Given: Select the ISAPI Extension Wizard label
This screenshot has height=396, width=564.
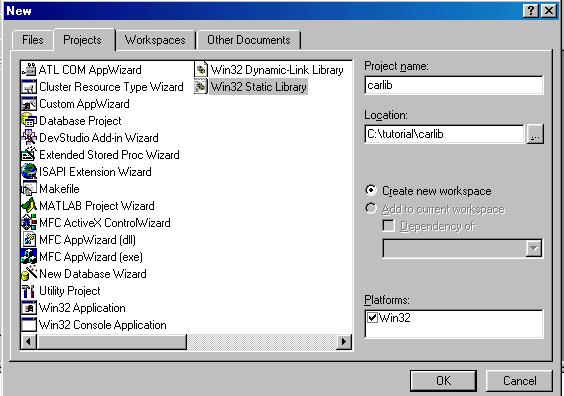Looking at the screenshot, I should pyautogui.click(x=95, y=172).
